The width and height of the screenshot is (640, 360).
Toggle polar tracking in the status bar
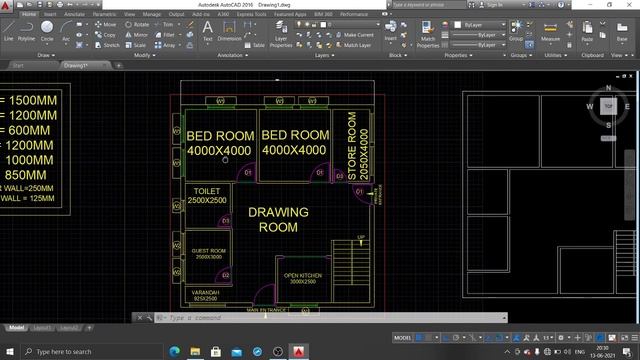[x=456, y=338]
